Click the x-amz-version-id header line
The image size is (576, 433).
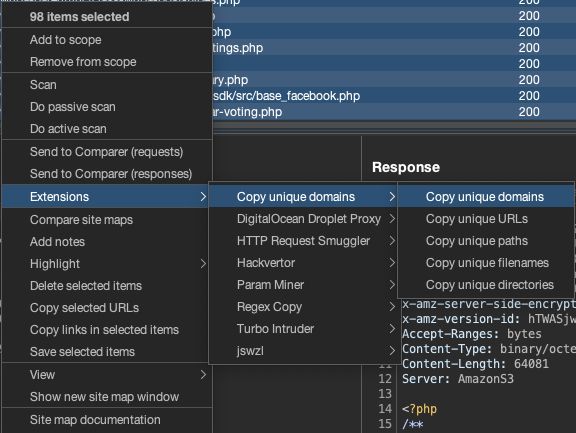489,319
